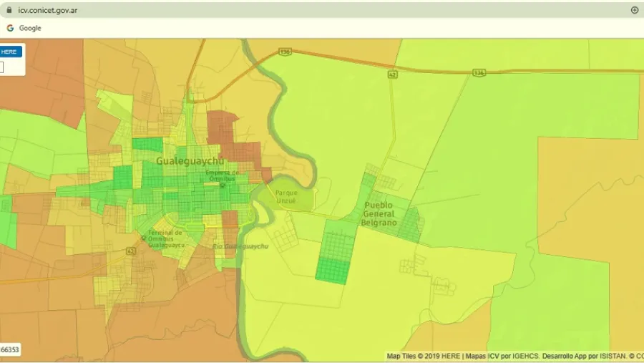Viewport: 644px width, 363px height.
Task: Select the Parque Unzué area
Action: coord(286,197)
